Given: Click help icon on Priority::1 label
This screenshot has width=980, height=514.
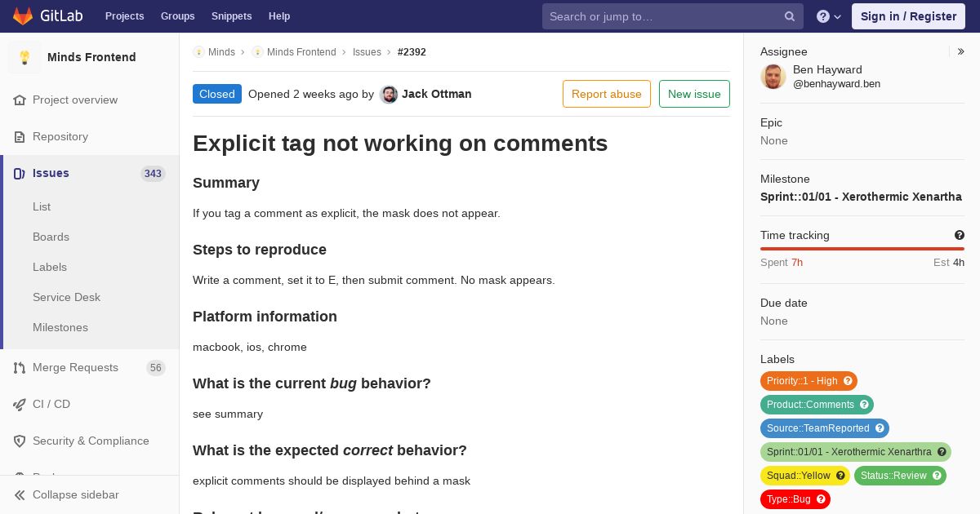Looking at the screenshot, I should [x=848, y=381].
